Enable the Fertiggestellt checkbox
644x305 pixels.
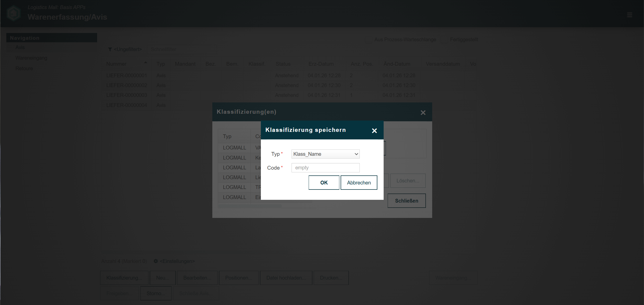tap(444, 40)
